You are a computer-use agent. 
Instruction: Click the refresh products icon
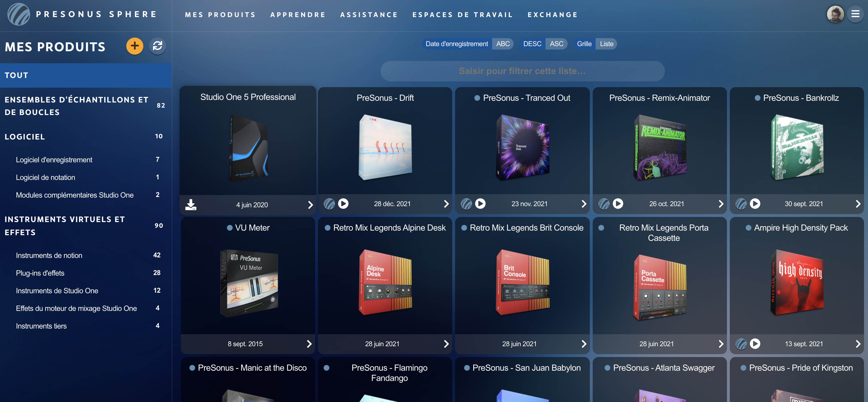tap(157, 46)
